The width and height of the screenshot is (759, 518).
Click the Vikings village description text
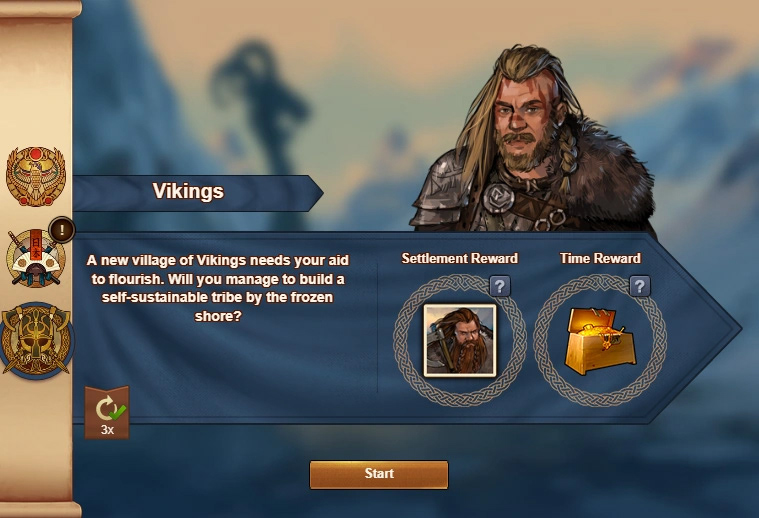point(218,288)
